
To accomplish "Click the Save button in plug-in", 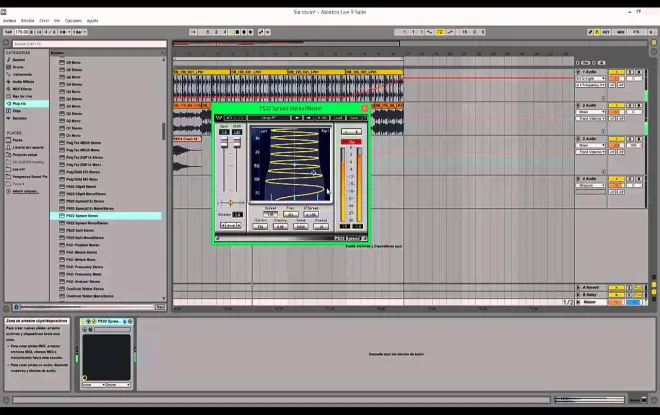I will pos(354,118).
